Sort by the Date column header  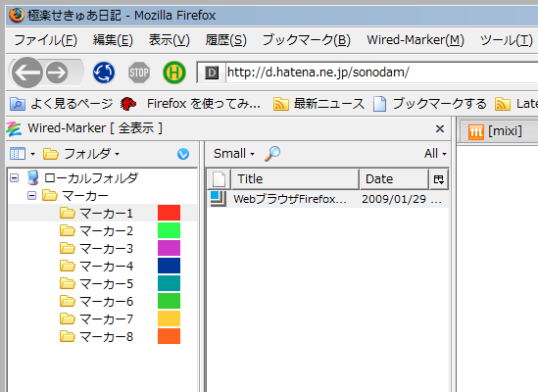[395, 179]
